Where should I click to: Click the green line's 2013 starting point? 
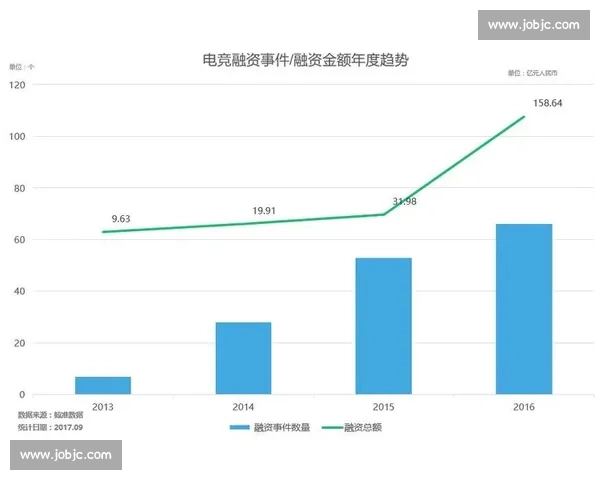(x=103, y=232)
